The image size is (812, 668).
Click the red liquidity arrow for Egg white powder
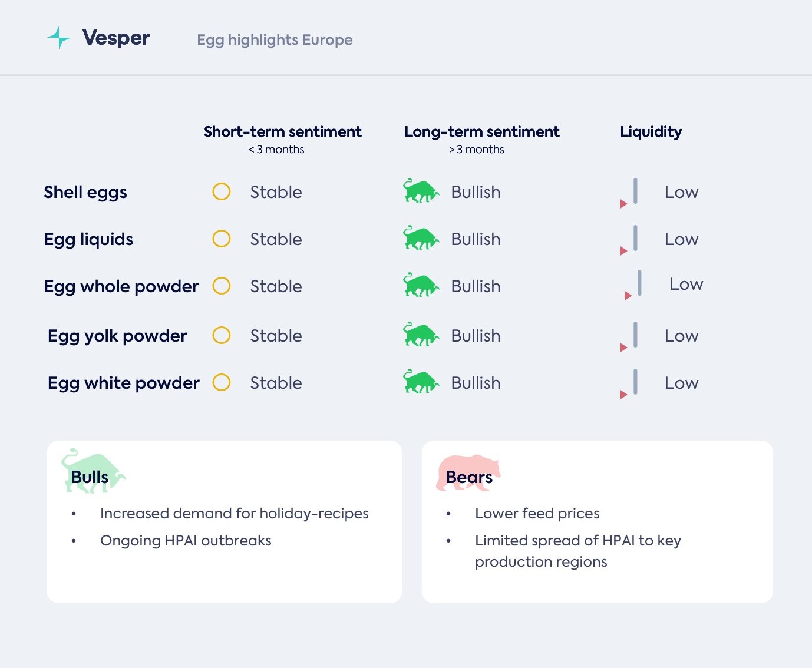(x=623, y=395)
